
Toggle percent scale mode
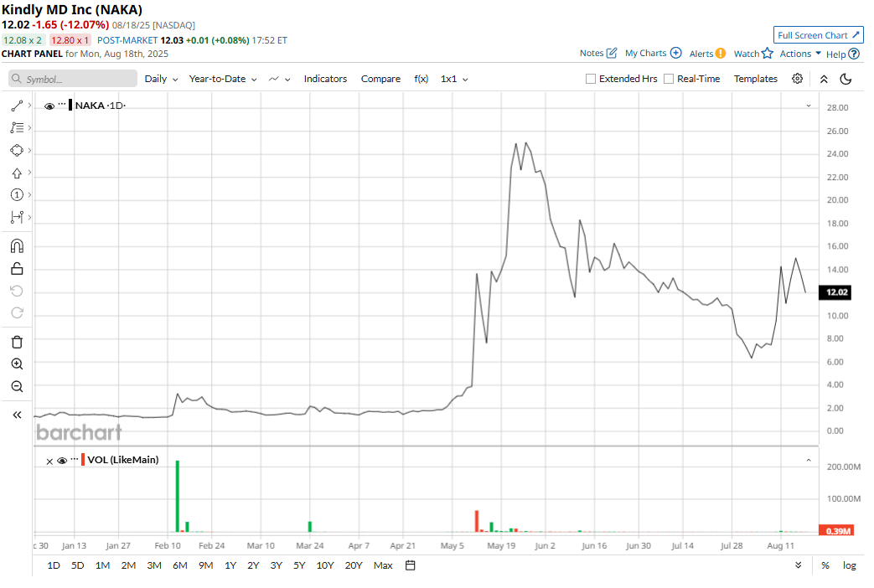(x=825, y=565)
